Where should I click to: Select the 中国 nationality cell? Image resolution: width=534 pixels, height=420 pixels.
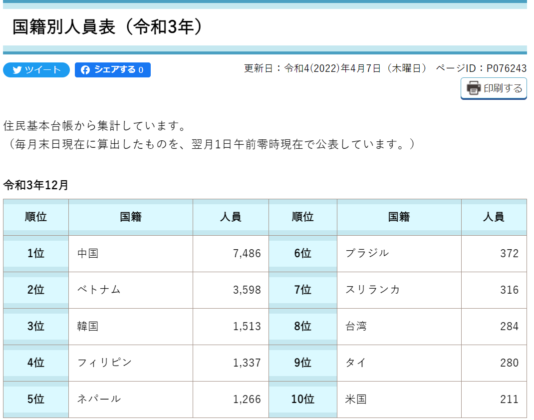[130, 253]
